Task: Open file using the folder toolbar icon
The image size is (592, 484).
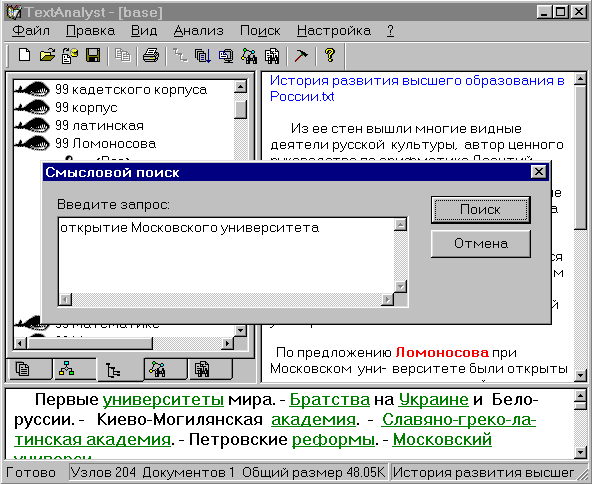Action: [48, 55]
